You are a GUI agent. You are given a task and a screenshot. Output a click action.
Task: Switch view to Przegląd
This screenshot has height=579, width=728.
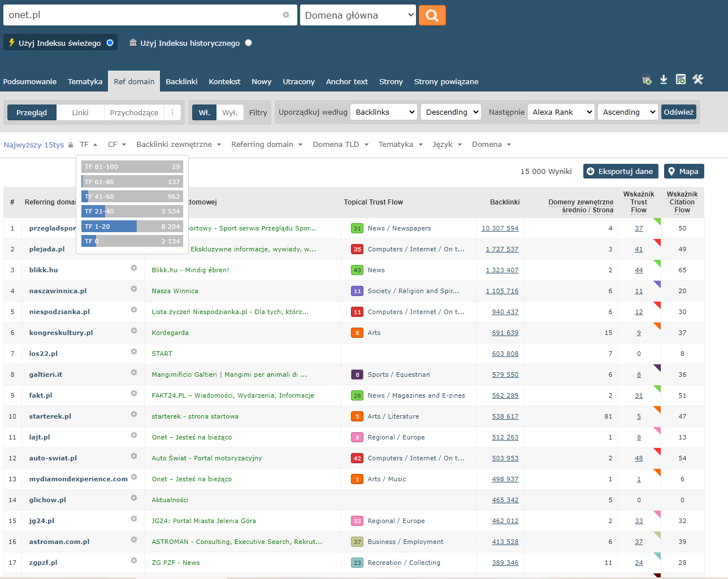pyautogui.click(x=32, y=112)
